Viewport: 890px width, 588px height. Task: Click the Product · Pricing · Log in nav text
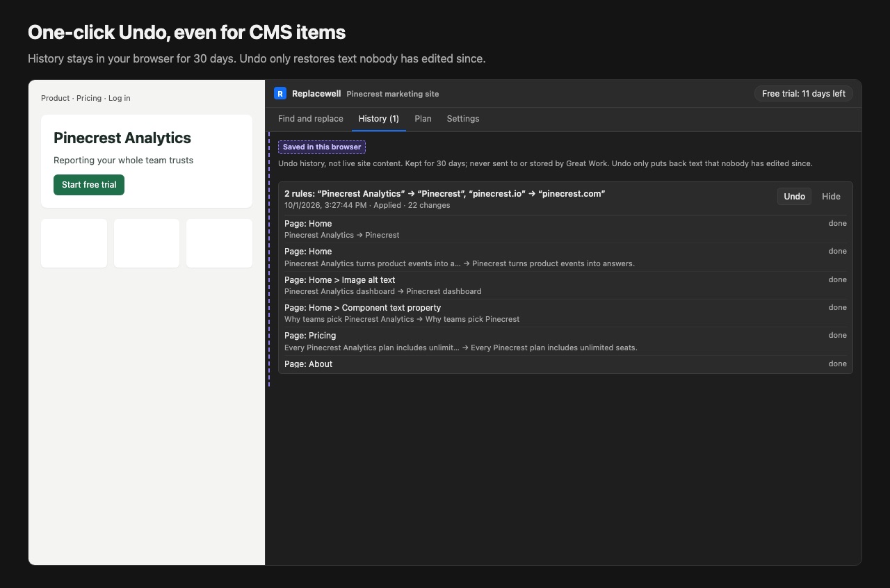pyautogui.click(x=86, y=98)
